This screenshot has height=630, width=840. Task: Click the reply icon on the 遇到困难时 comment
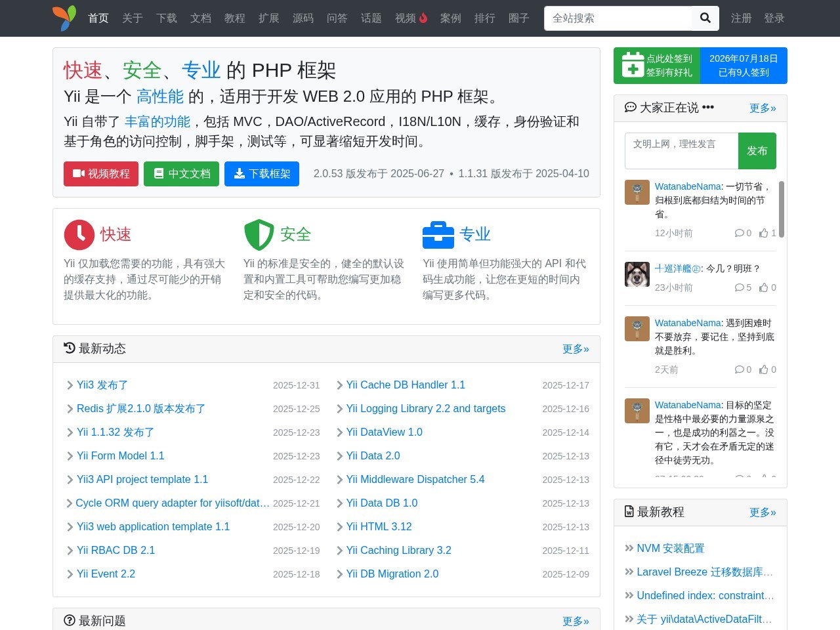click(740, 369)
